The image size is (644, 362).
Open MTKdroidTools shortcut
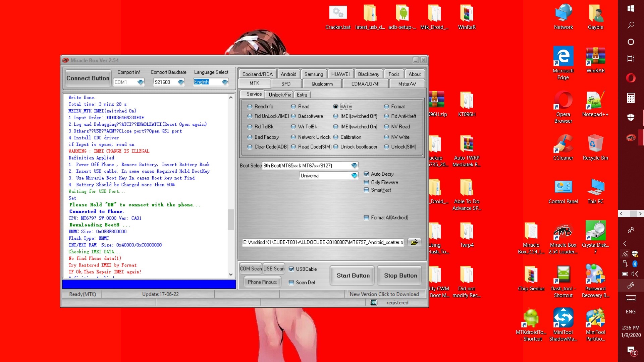[531, 325]
